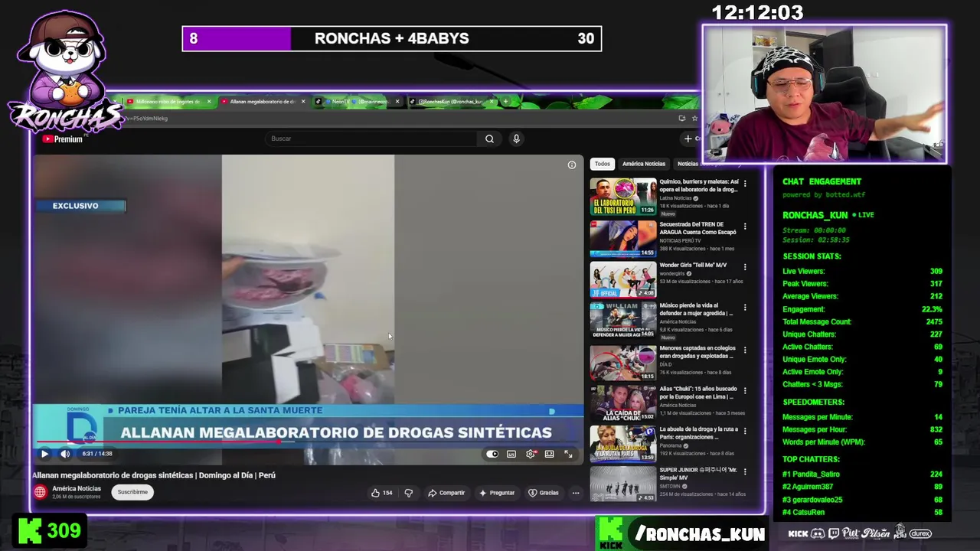Mute the video using the speaker icon
This screenshot has height=551, width=980.
[x=65, y=454]
